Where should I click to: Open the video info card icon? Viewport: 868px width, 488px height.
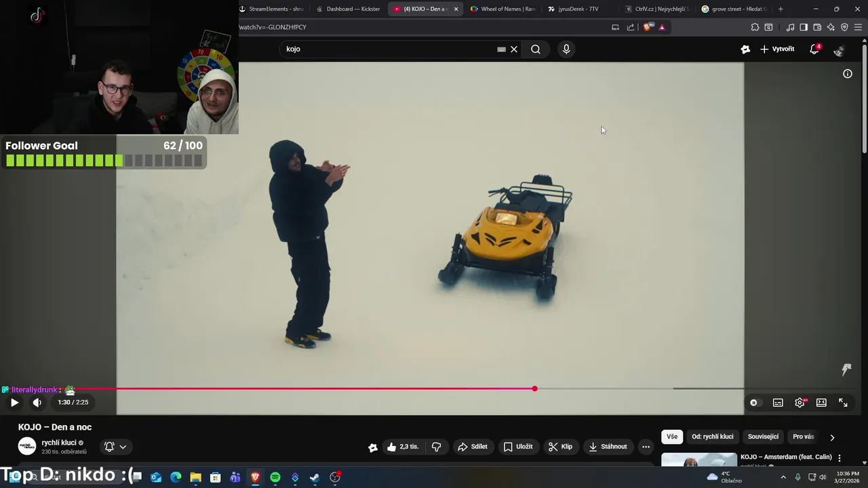click(848, 74)
